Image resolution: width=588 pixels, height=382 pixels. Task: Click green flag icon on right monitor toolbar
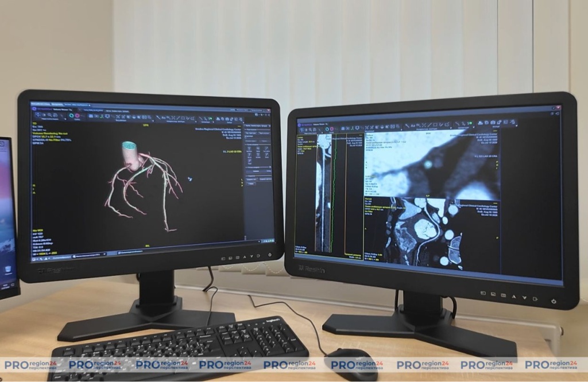pos(470,123)
